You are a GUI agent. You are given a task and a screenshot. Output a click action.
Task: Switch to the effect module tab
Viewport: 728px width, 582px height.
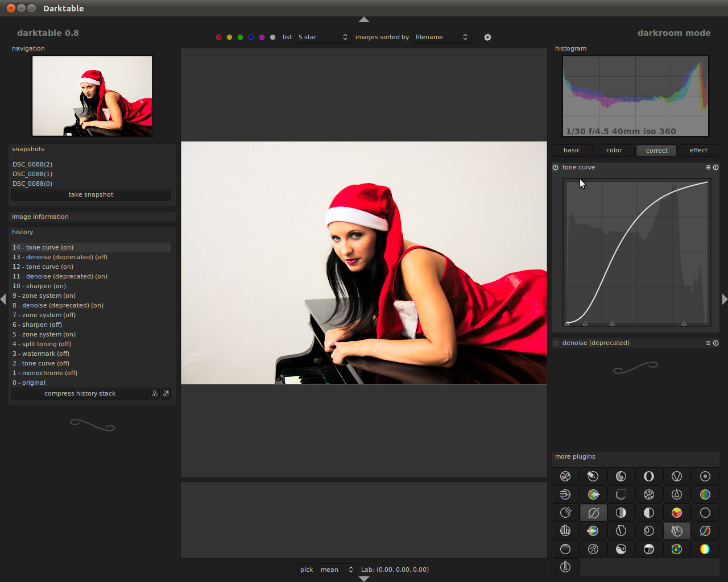click(698, 151)
